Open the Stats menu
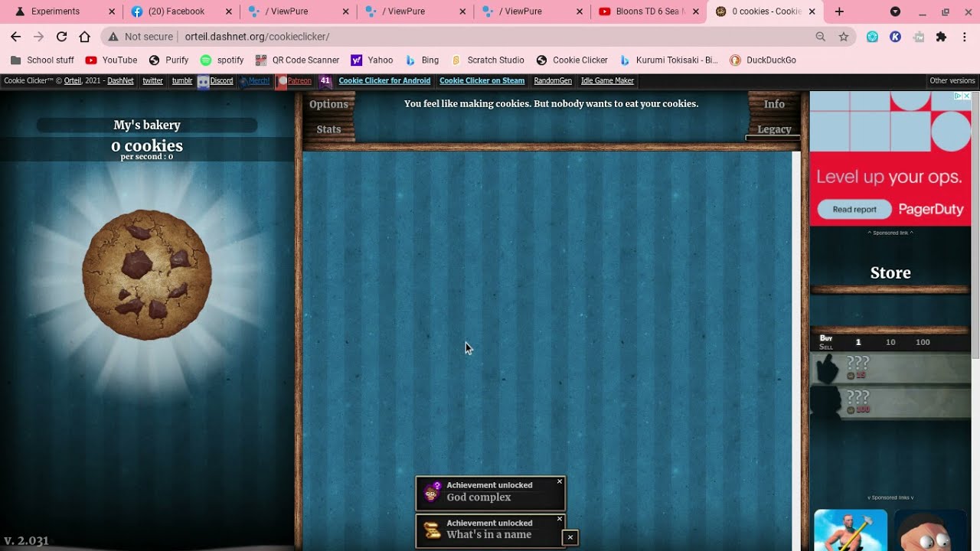This screenshot has height=551, width=980. pos(328,129)
